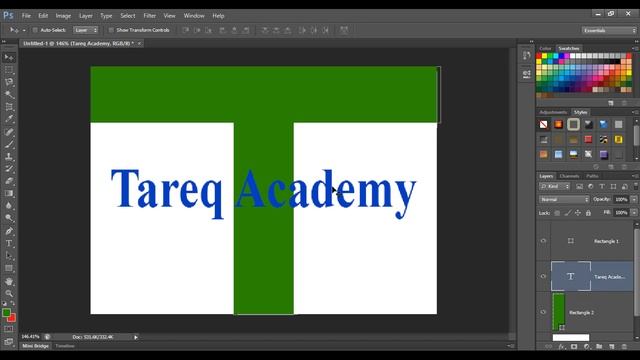Open the Swatches panel flyout menu
The image size is (640, 360).
(635, 49)
